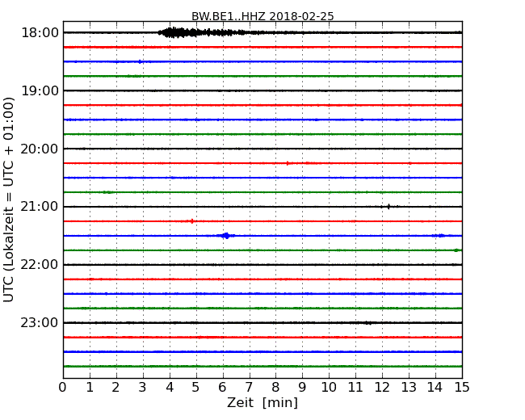This screenshot has width=525, height=420.
Task: Select the 18:00 time label
Action: click(40, 33)
